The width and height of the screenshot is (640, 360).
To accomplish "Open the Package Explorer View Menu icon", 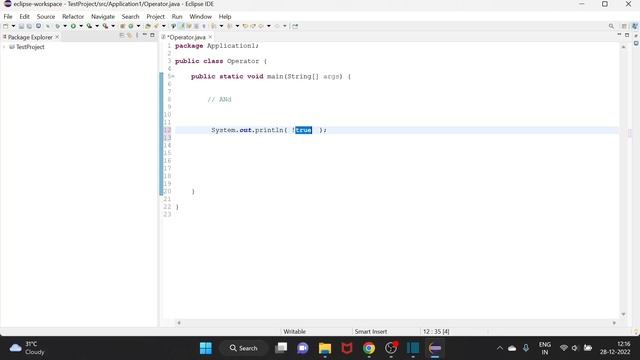I will (x=137, y=36).
